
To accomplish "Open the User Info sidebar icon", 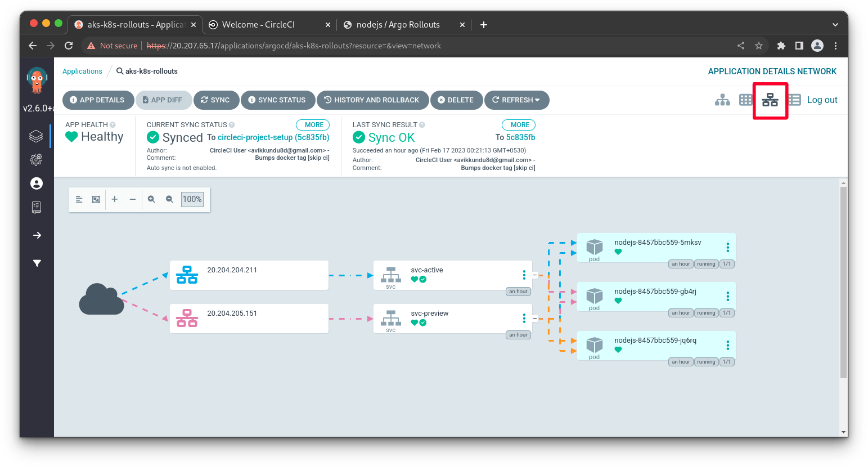I will pos(36,183).
